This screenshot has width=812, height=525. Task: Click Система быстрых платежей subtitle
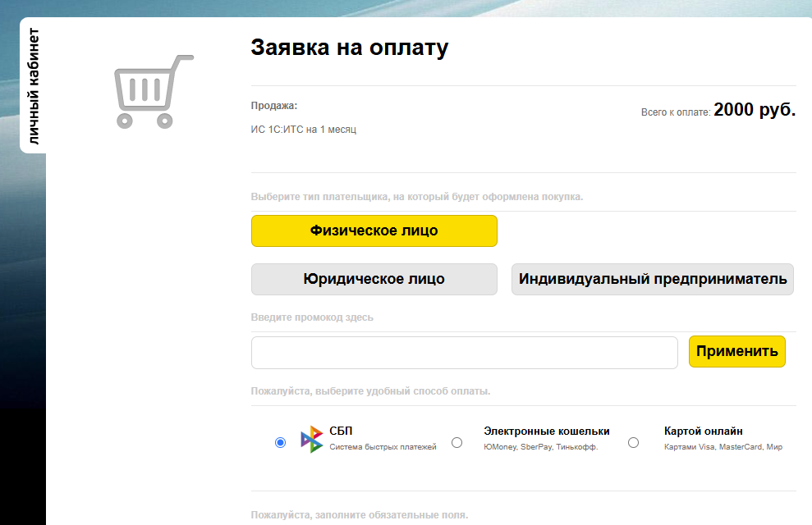click(383, 447)
